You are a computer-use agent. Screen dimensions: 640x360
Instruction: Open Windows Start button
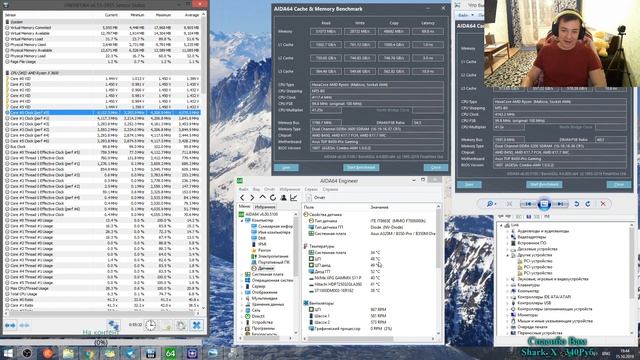pyautogui.click(x=8, y=353)
